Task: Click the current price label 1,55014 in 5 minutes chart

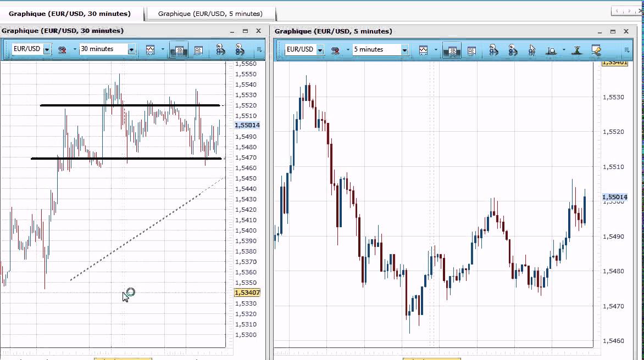Action: [x=615, y=197]
